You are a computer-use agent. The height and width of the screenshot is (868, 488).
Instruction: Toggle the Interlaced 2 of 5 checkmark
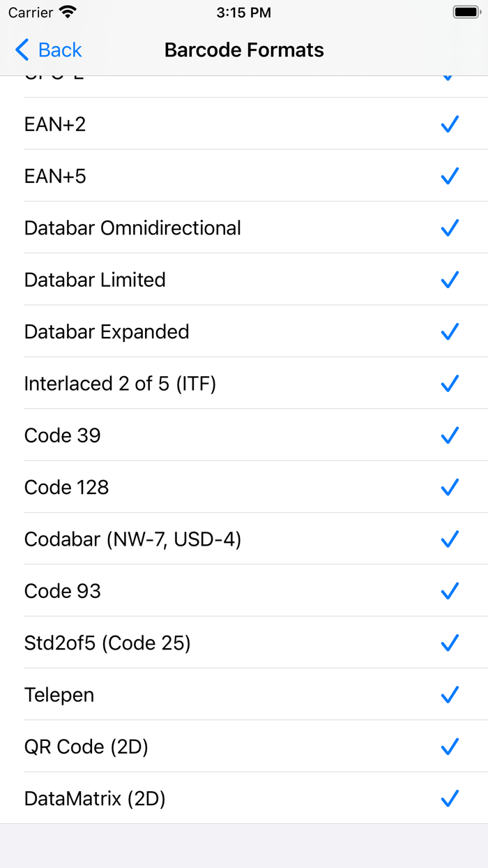pos(450,383)
